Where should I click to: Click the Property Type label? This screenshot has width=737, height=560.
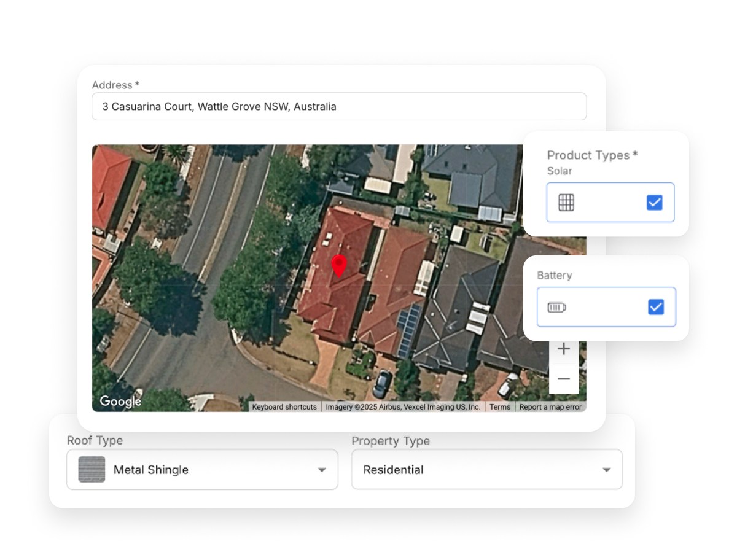coord(391,441)
